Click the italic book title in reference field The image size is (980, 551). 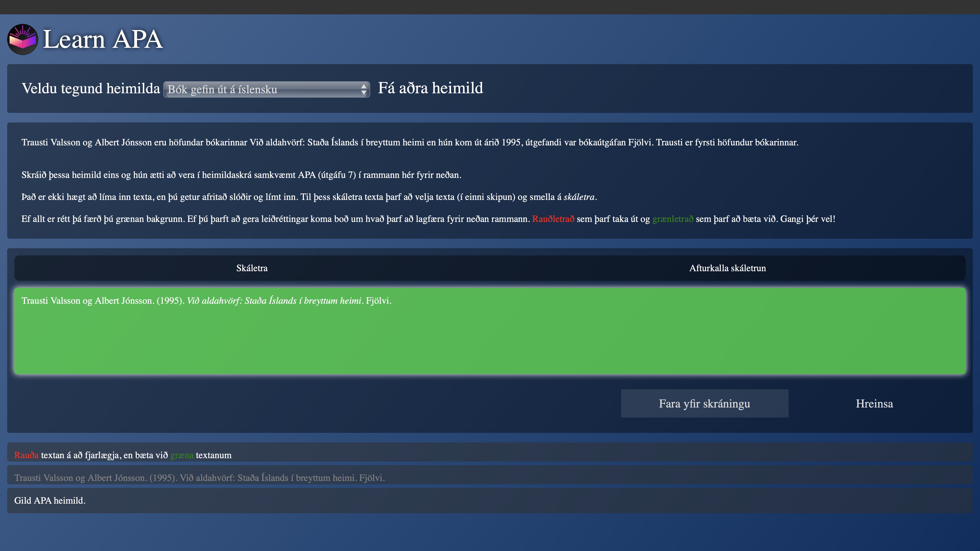point(274,301)
